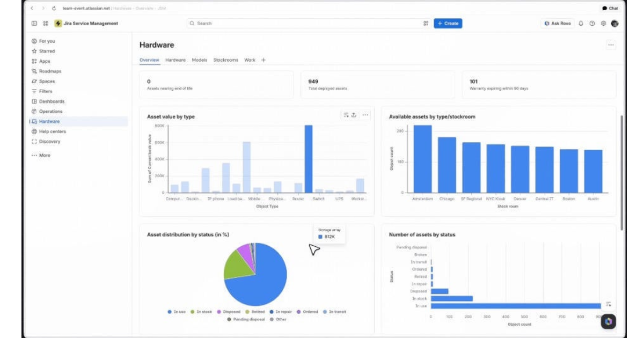Open the app switcher grid icon
The height and width of the screenshot is (338, 644).
tap(46, 24)
